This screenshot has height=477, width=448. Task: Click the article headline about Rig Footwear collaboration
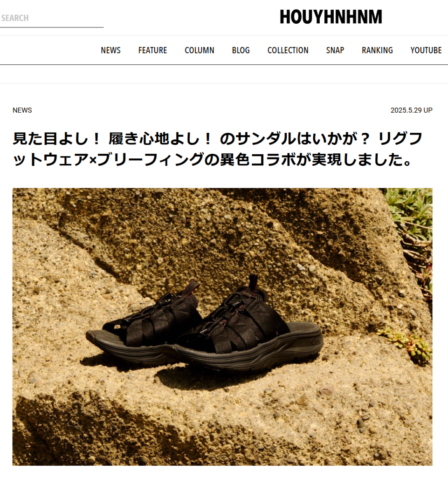point(218,149)
